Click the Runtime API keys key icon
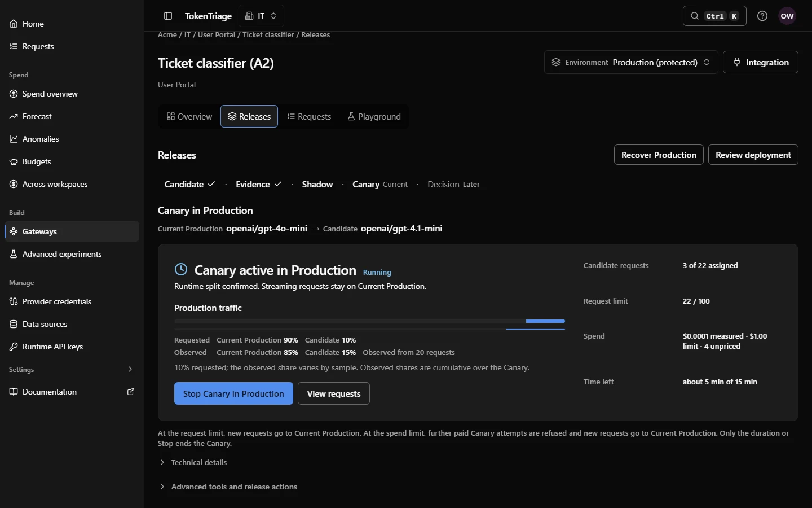 [x=14, y=347]
